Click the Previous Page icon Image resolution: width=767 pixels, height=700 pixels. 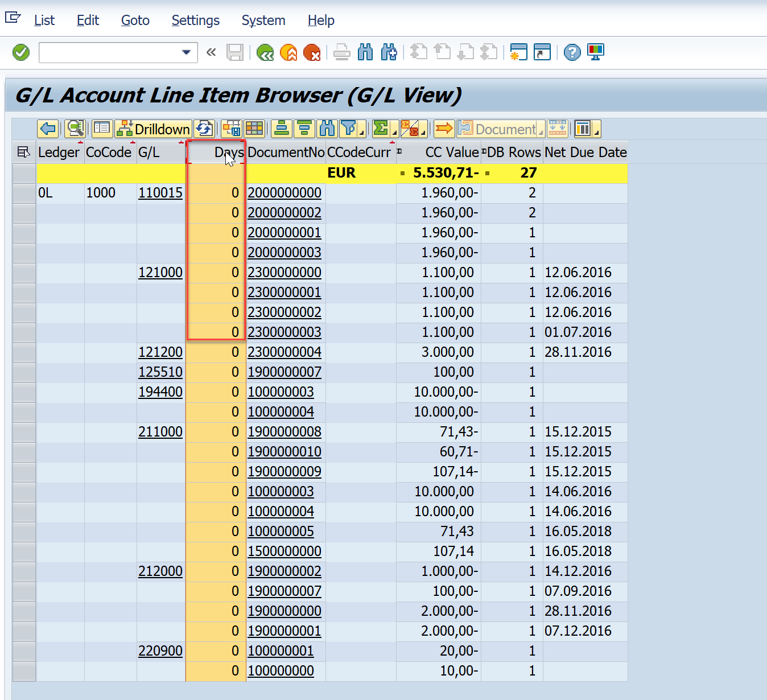pyautogui.click(x=442, y=52)
